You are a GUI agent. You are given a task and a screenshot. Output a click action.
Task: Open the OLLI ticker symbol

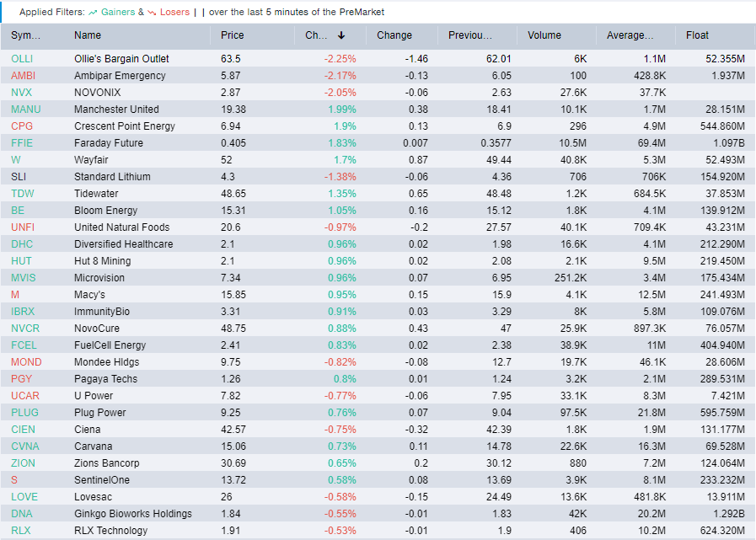[x=22, y=59]
